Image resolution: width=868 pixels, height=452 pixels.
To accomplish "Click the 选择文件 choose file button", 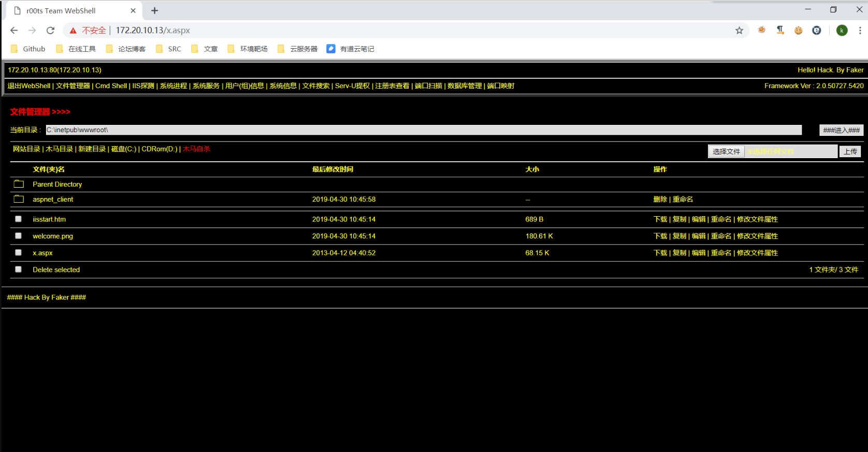I will point(726,151).
